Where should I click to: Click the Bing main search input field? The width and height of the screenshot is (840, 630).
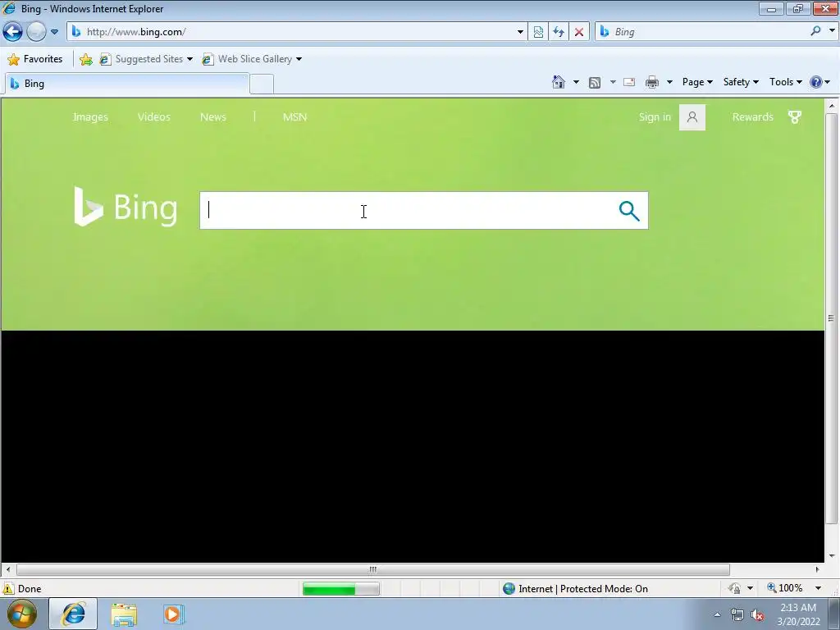[407, 211]
